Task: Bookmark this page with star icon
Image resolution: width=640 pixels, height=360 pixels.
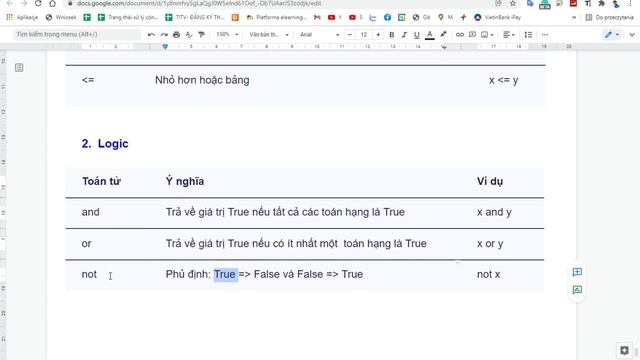Action: coord(513,3)
